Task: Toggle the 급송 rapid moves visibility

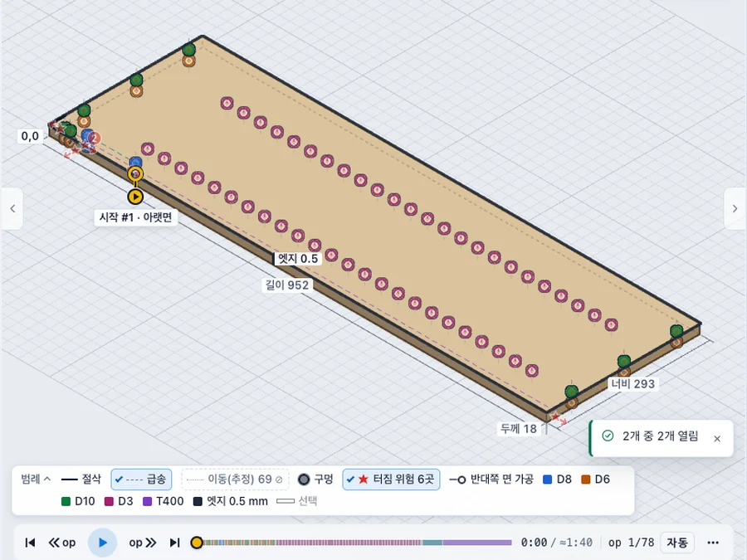Action: click(x=141, y=479)
